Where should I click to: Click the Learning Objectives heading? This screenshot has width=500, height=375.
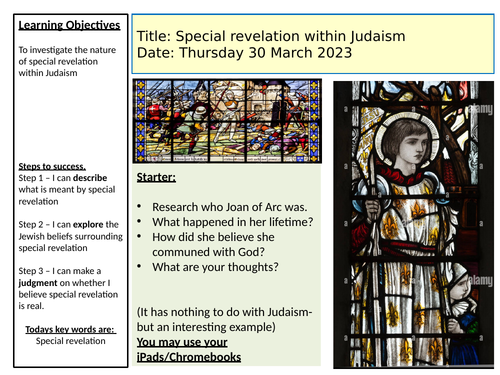click(69, 25)
